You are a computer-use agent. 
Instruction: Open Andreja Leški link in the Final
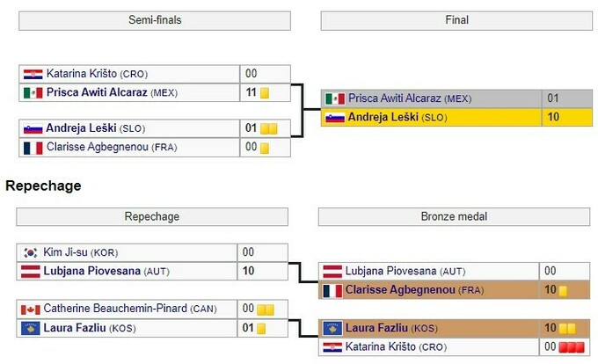[383, 117]
